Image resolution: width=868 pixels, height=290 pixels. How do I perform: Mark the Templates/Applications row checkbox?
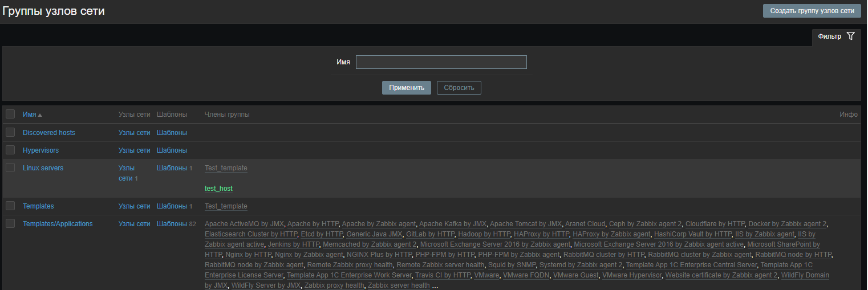pos(10,224)
